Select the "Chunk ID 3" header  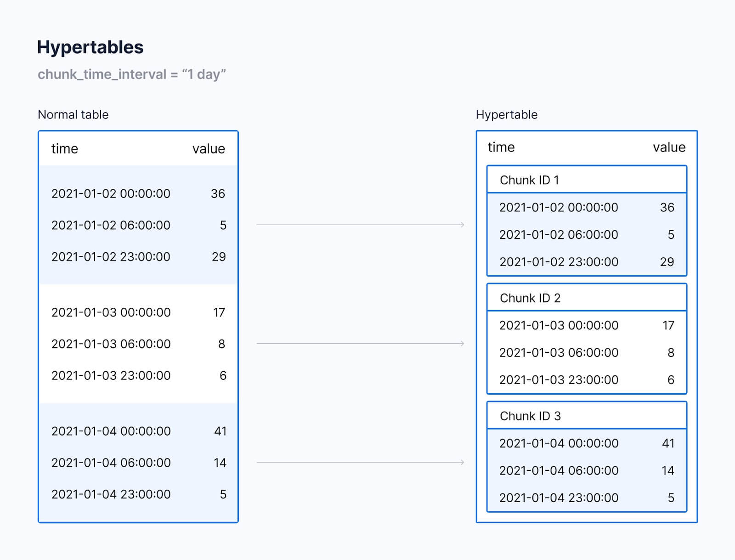pos(530,416)
